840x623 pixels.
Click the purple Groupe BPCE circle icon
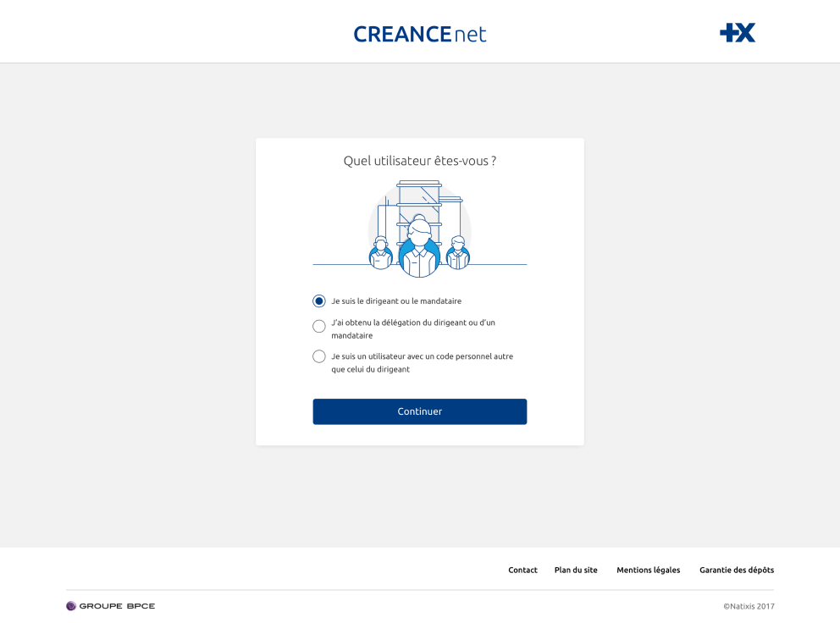point(71,606)
